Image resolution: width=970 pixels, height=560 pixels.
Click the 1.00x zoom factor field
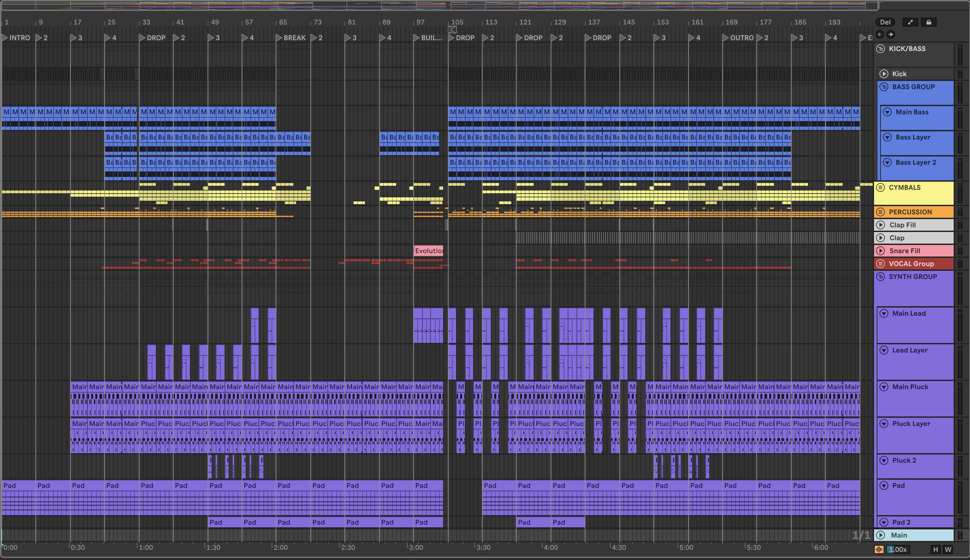[x=898, y=549]
